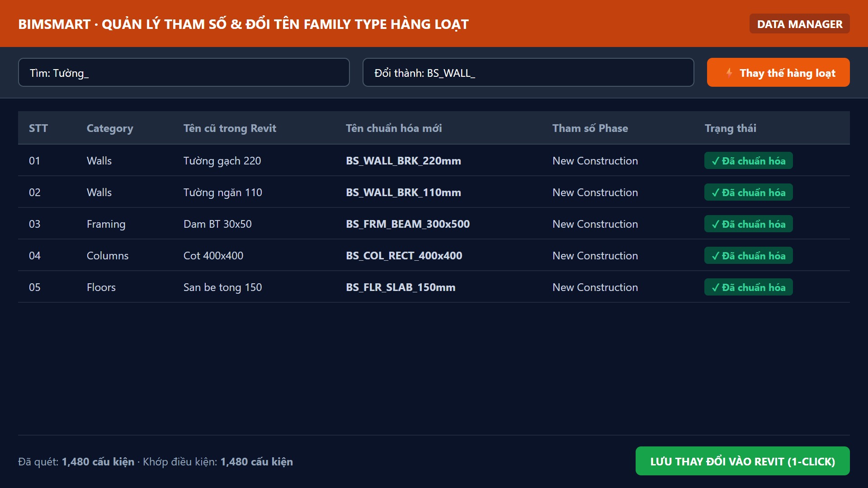868x488 pixels.
Task: Click Phase 'New Construction' in row 05
Action: click(595, 287)
